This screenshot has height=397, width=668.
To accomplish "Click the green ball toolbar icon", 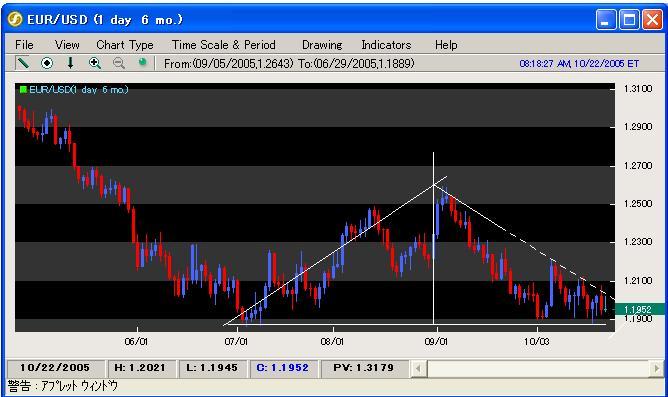I will coord(143,63).
